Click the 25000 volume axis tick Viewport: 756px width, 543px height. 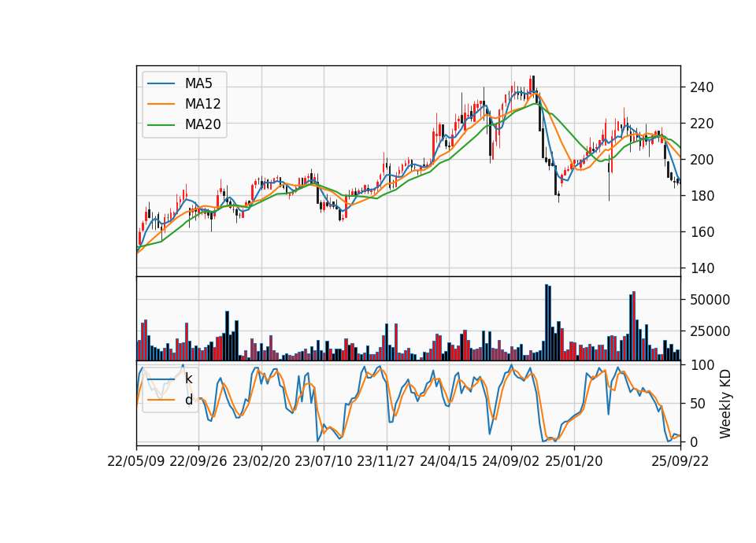point(710,331)
